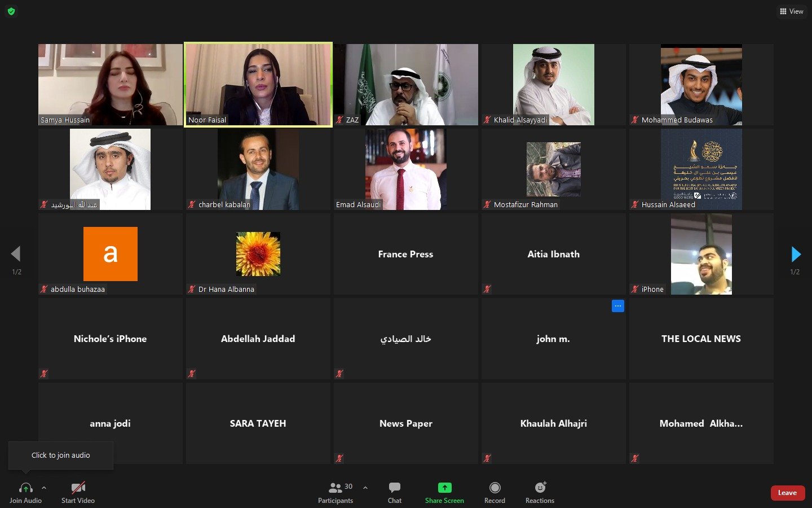Select Samya Hussain's video tile
Image resolution: width=812 pixels, height=508 pixels.
110,85
